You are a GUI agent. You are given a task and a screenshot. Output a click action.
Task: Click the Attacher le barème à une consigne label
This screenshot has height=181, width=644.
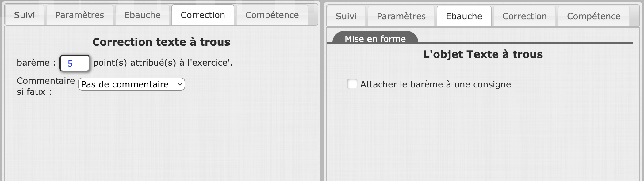435,84
